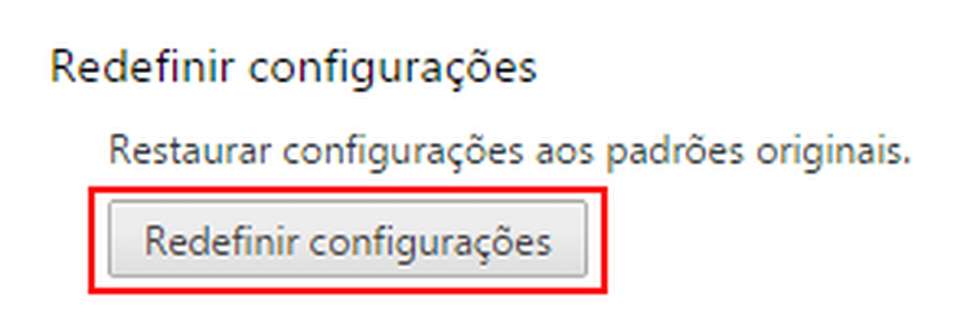The height and width of the screenshot is (327, 980).
Task: Click the Redefinir configurações button
Action: 348,239
